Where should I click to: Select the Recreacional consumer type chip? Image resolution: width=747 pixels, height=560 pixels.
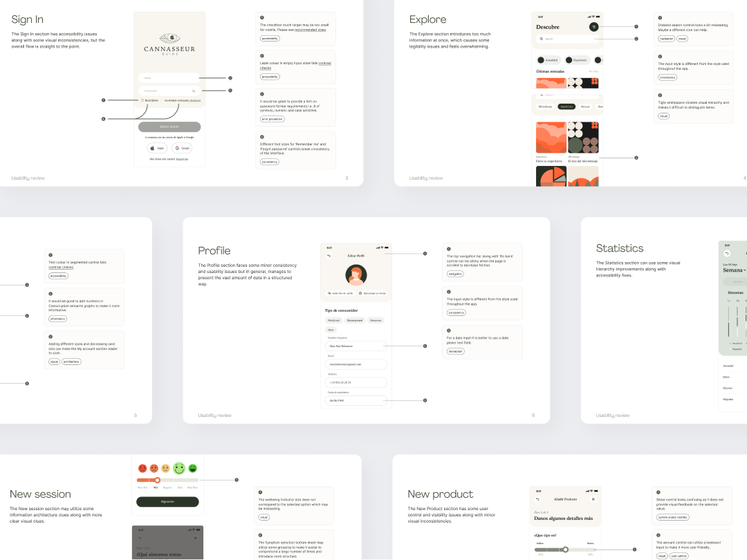pos(355,320)
